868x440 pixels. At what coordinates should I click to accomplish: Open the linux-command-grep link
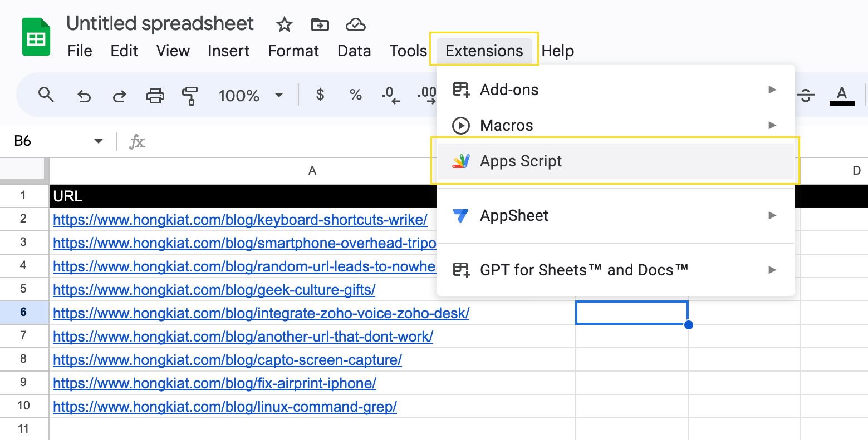pos(225,407)
